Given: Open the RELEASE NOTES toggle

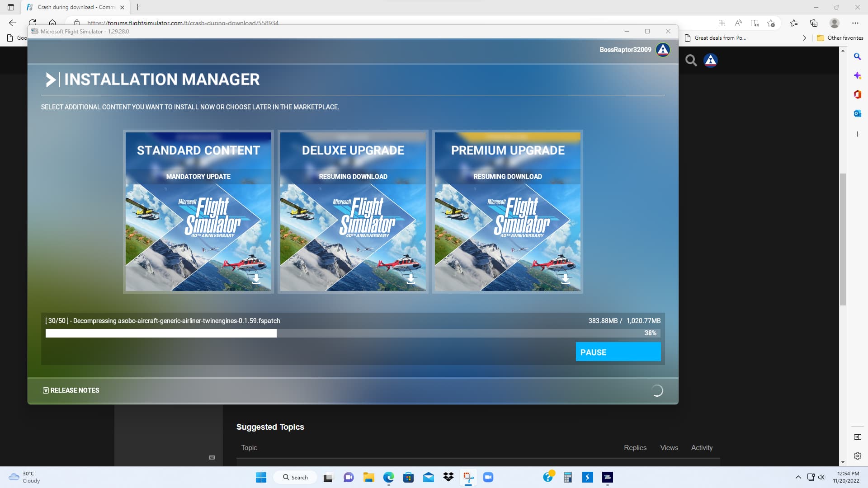Looking at the screenshot, I should (x=71, y=390).
